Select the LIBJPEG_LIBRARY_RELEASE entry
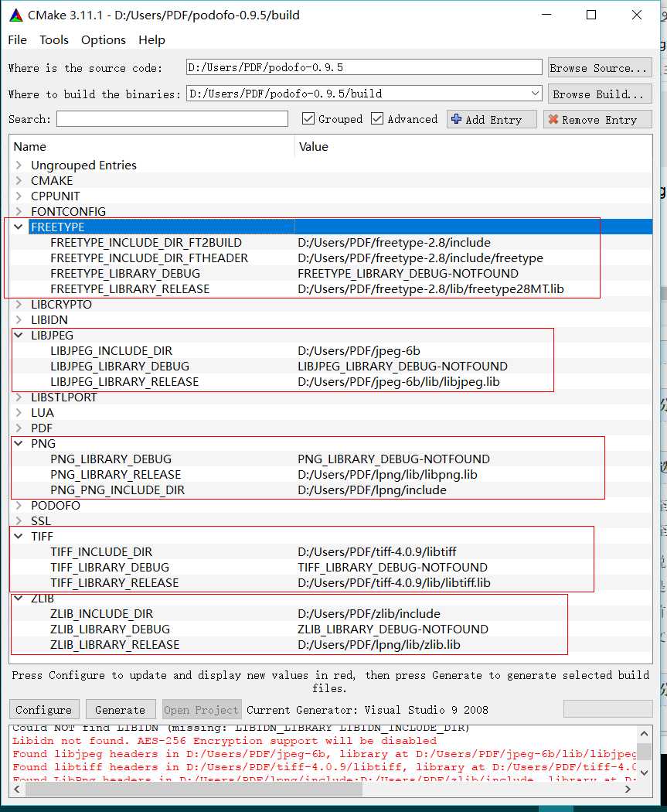The height and width of the screenshot is (812, 667). (124, 382)
